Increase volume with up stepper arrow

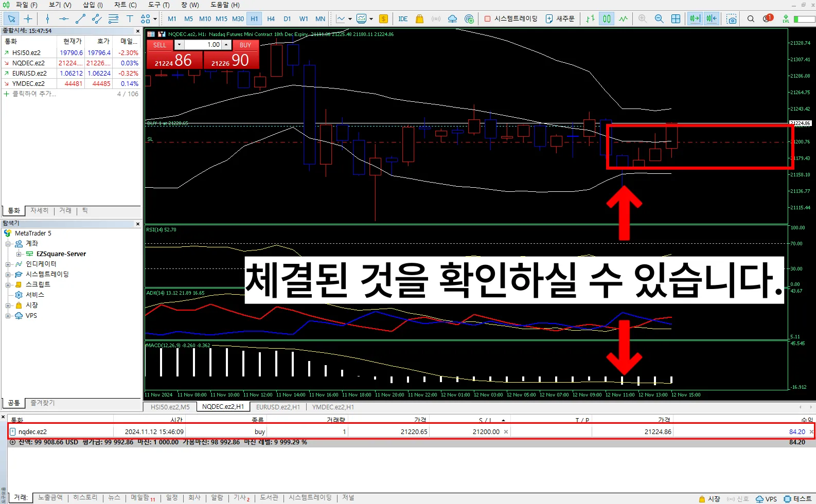pyautogui.click(x=226, y=45)
